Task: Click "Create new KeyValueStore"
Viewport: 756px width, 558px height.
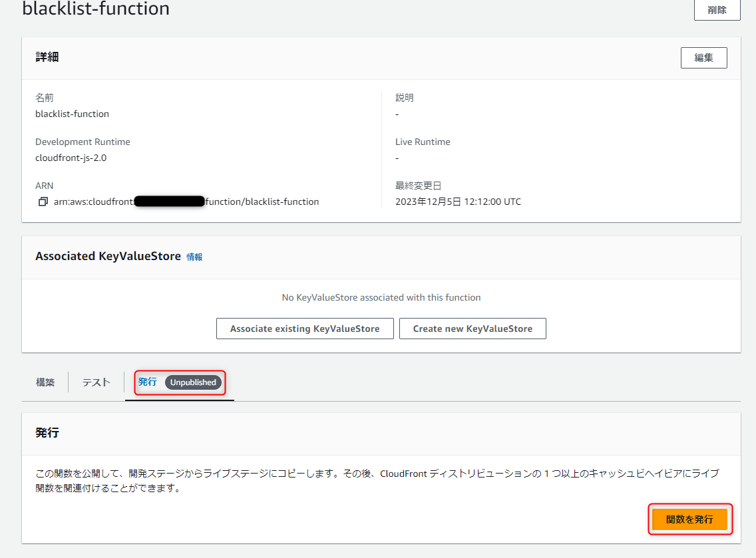Action: pyautogui.click(x=472, y=328)
